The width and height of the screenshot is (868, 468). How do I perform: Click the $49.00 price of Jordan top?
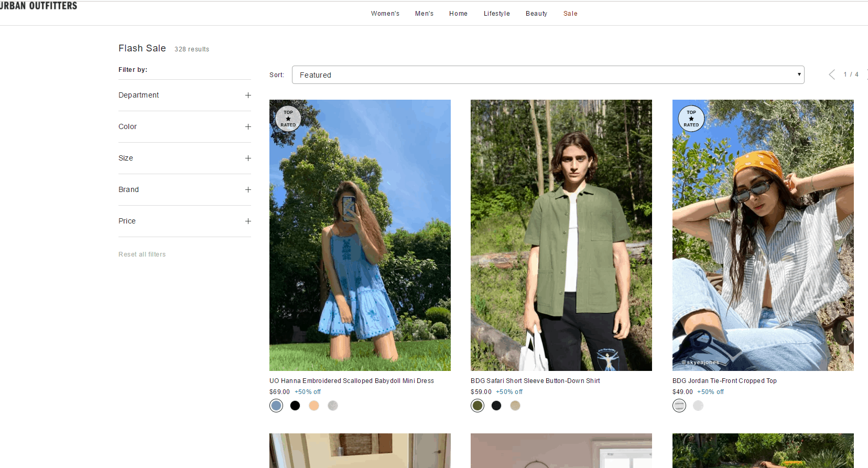coord(682,392)
